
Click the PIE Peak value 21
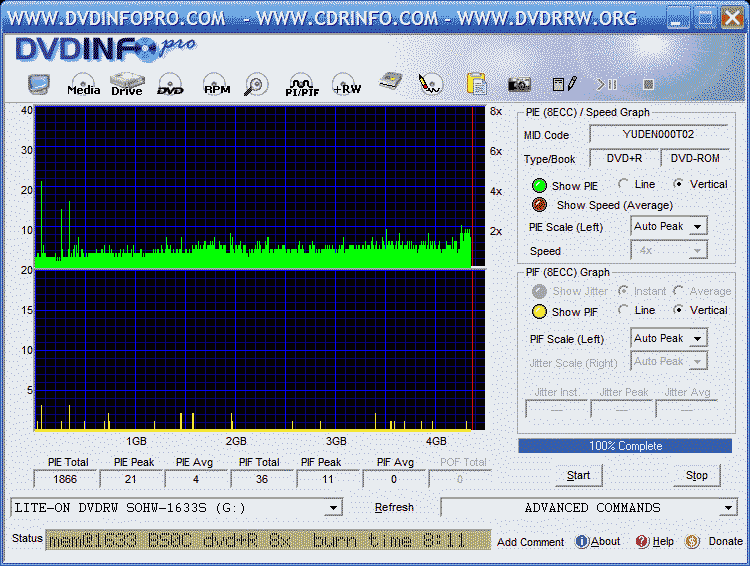[x=131, y=479]
